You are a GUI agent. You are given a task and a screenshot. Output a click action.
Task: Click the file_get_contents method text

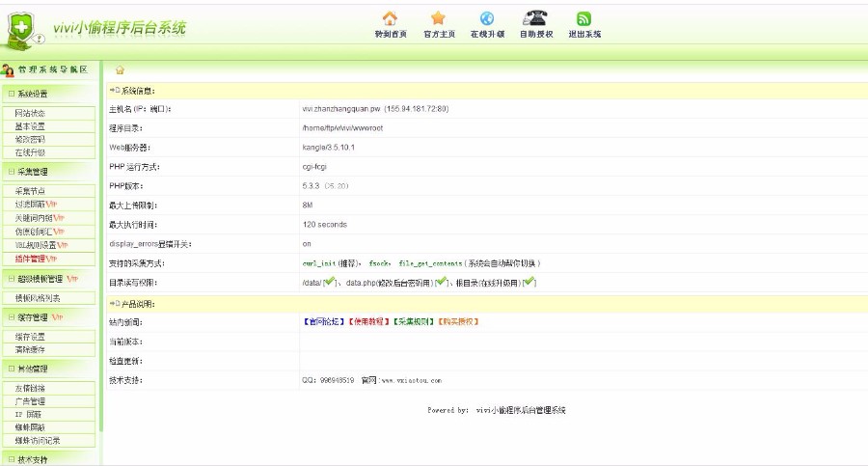click(430, 263)
